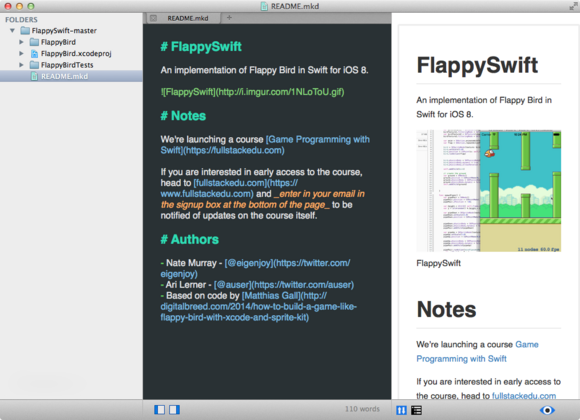Image resolution: width=580 pixels, height=420 pixels.
Task: Click the FlappyBirdTests folder icon
Action: tap(34, 65)
